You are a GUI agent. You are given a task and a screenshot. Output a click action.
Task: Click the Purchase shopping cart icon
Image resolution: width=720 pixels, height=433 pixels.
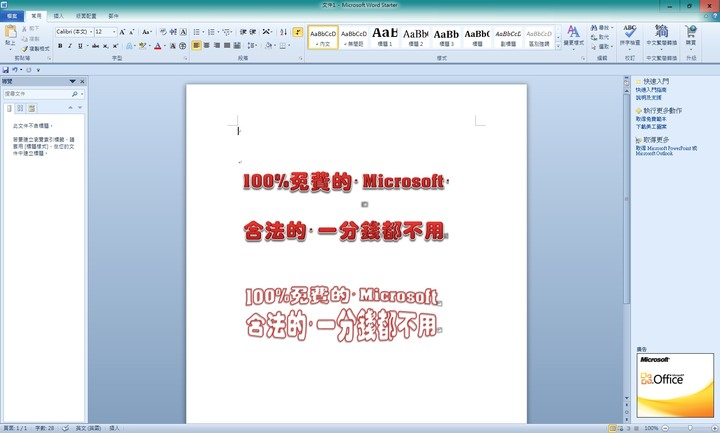691,31
